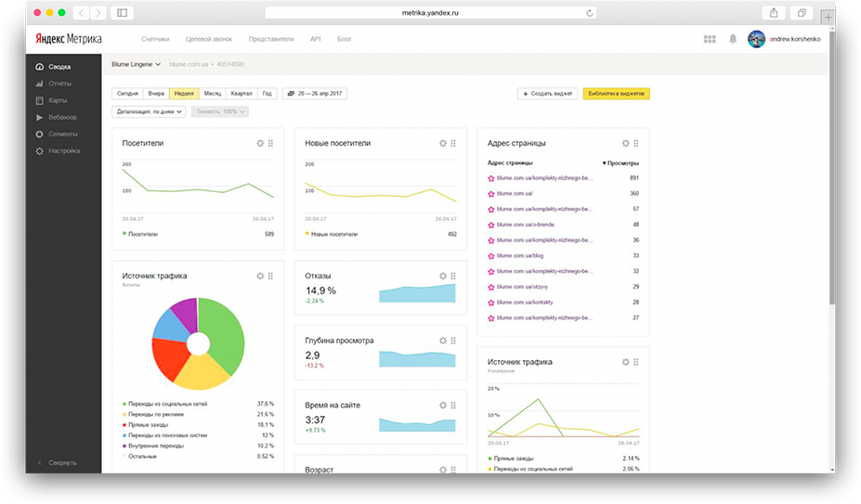Click the Создать виджет button

pyautogui.click(x=547, y=94)
